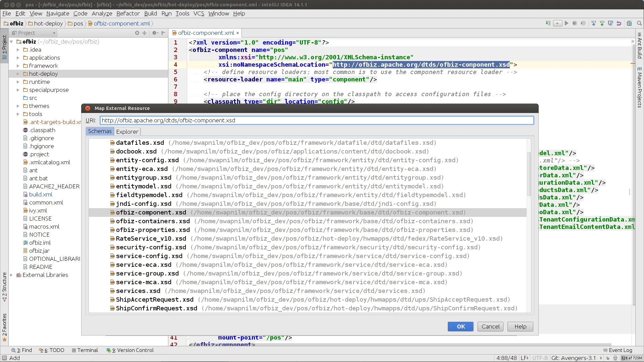
Task: Click the VCS Commit Changes icon
Action: (x=602, y=23)
